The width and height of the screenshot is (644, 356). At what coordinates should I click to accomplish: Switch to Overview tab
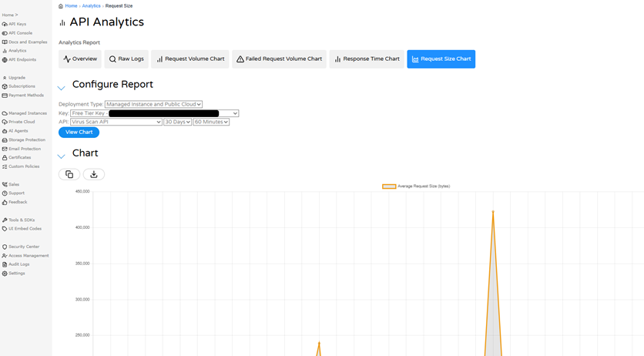(x=80, y=59)
